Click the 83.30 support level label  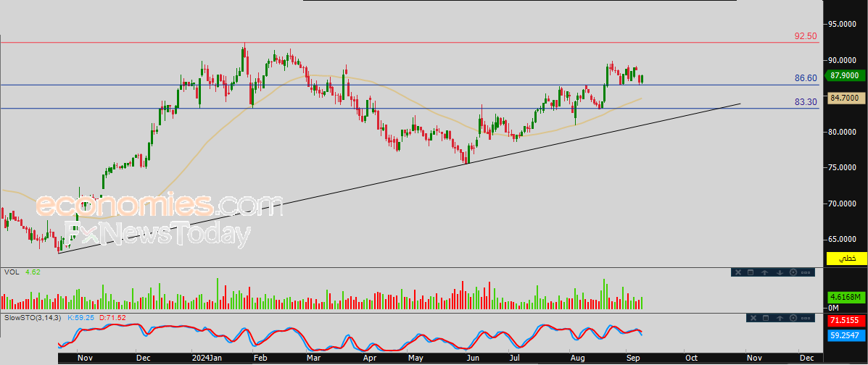pyautogui.click(x=806, y=102)
